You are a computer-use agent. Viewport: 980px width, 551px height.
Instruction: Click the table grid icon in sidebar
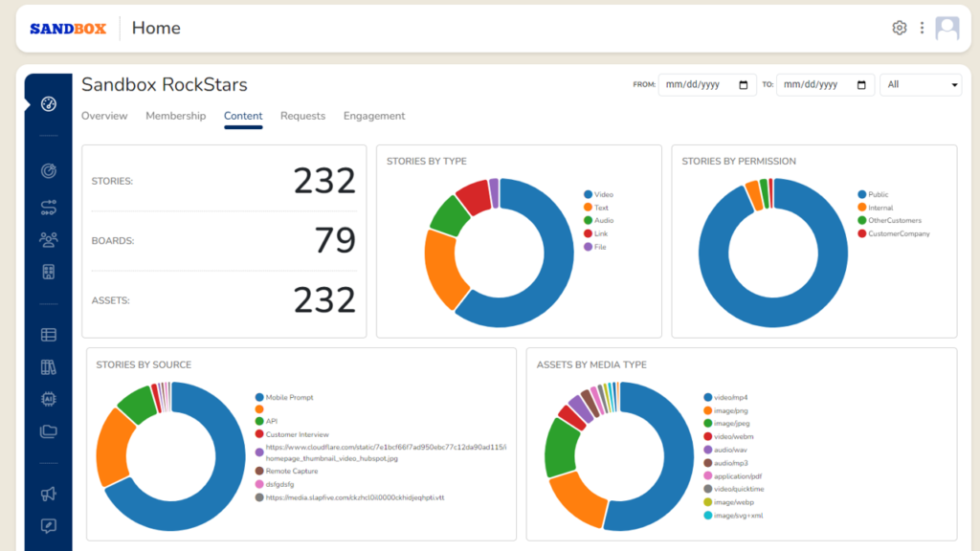coord(48,334)
